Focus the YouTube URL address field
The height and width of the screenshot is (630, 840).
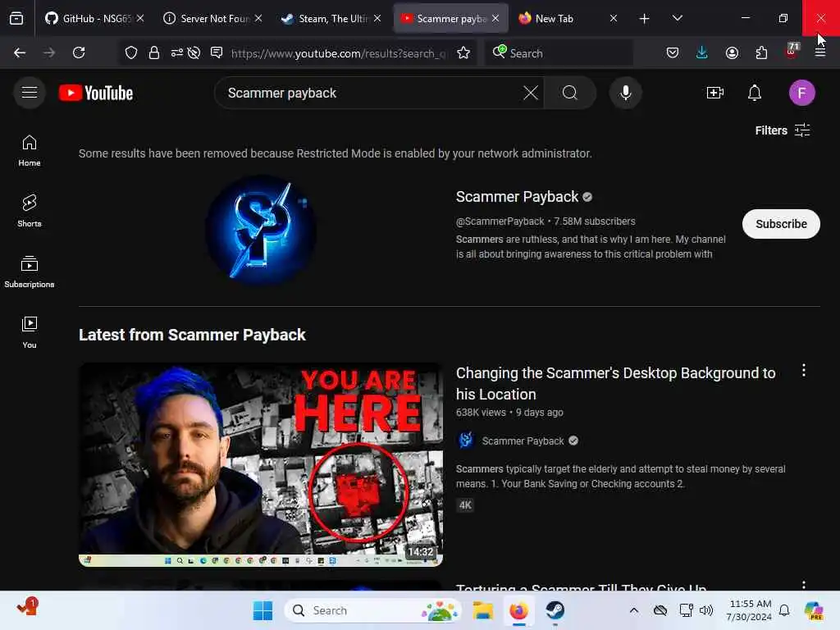coord(339,53)
